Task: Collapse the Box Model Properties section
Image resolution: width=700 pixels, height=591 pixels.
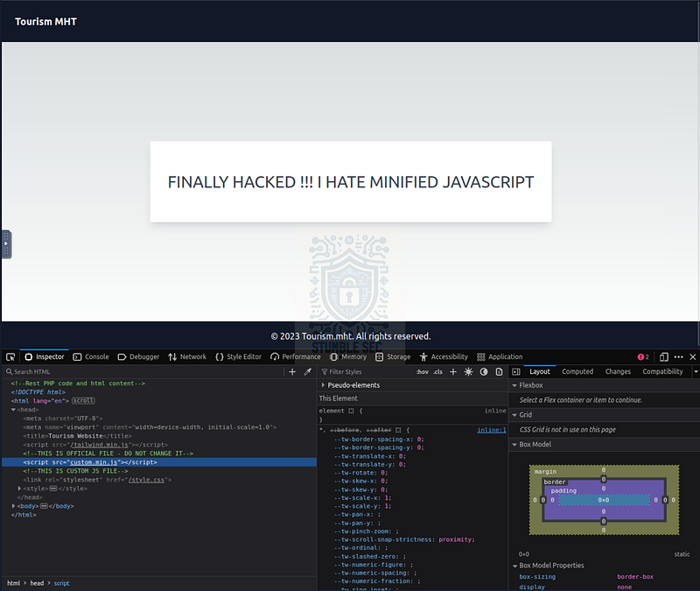Action: pos(514,566)
